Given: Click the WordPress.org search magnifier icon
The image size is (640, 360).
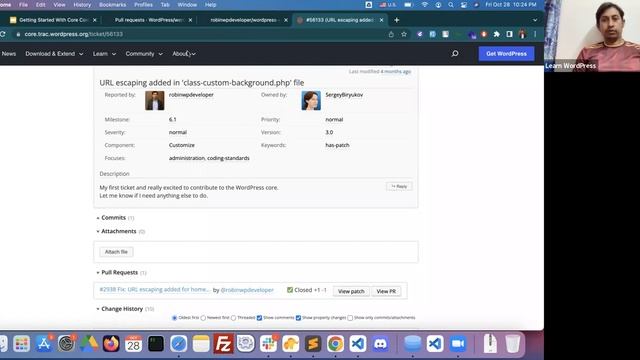Looking at the screenshot, I should click(455, 53).
